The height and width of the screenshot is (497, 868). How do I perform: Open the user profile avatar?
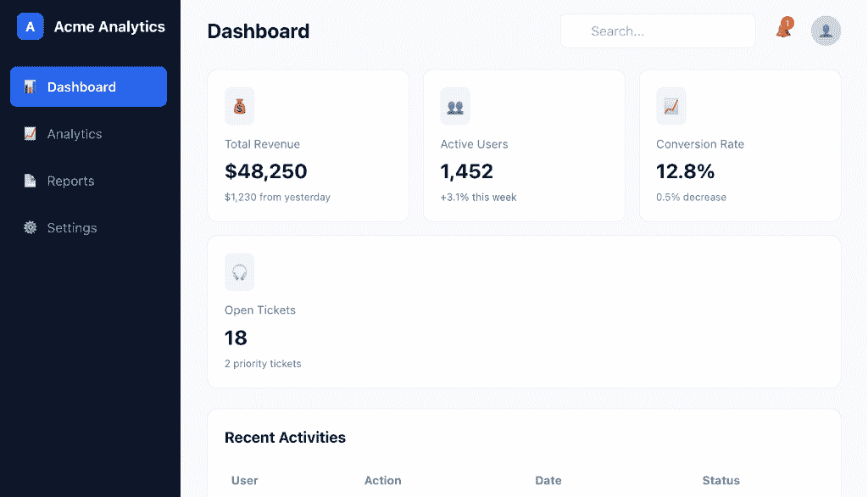(826, 31)
